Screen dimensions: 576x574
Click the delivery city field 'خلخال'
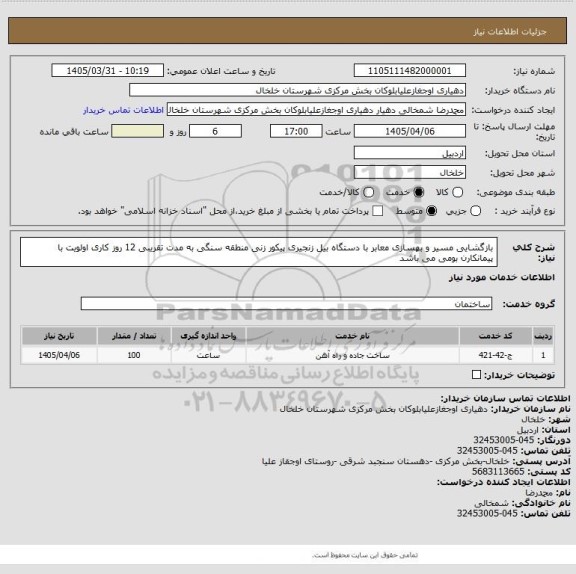pyautogui.click(x=410, y=173)
